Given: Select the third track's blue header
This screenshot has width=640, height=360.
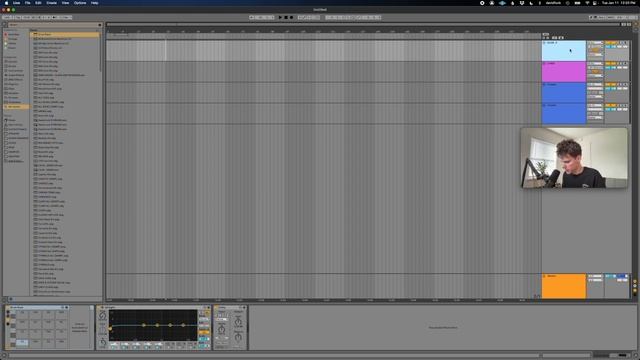Looking at the screenshot, I should point(564,93).
